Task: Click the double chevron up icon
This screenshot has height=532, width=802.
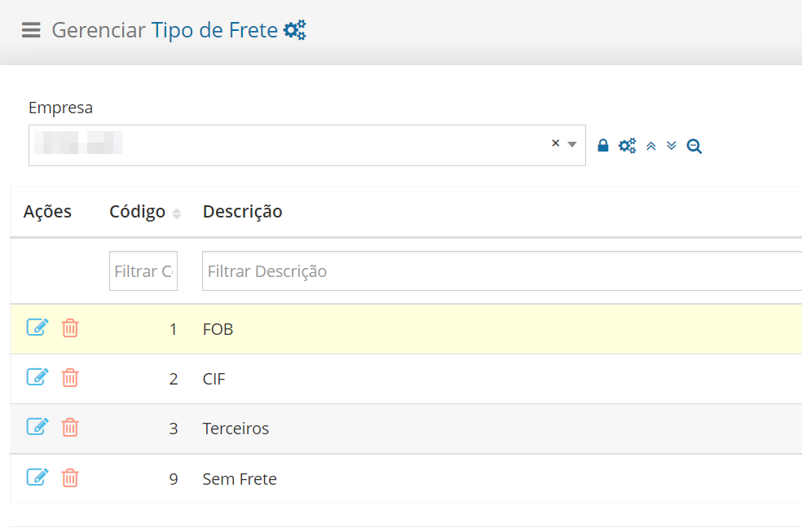Action: coord(651,146)
